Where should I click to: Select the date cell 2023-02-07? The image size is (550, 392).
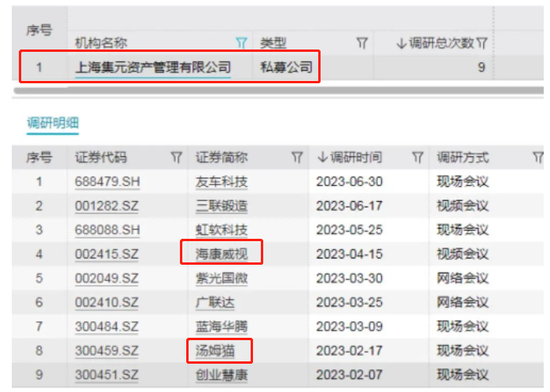pyautogui.click(x=349, y=375)
